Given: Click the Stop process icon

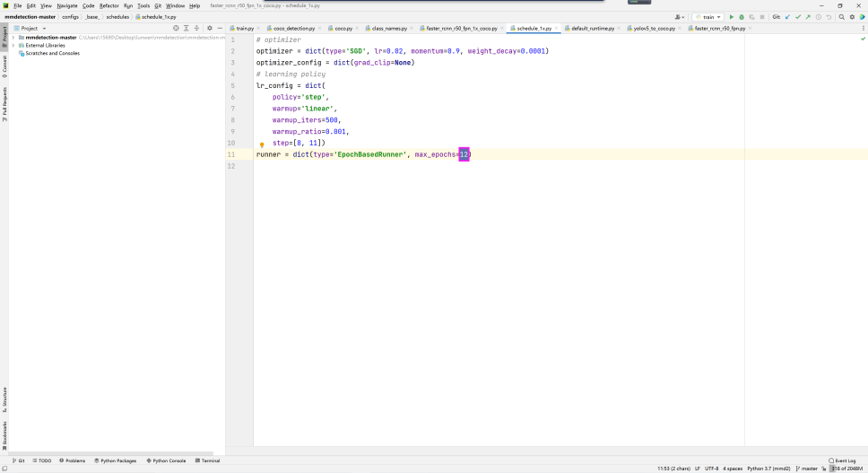Looking at the screenshot, I should coord(762,17).
